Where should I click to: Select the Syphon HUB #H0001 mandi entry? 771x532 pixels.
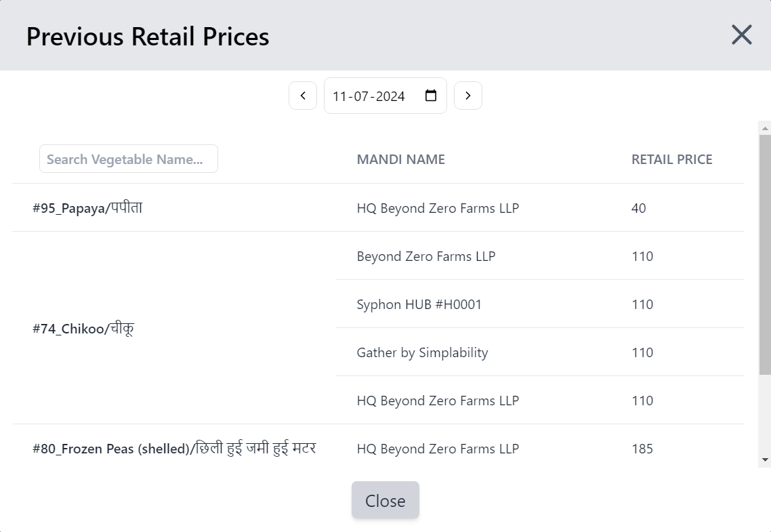(x=419, y=304)
